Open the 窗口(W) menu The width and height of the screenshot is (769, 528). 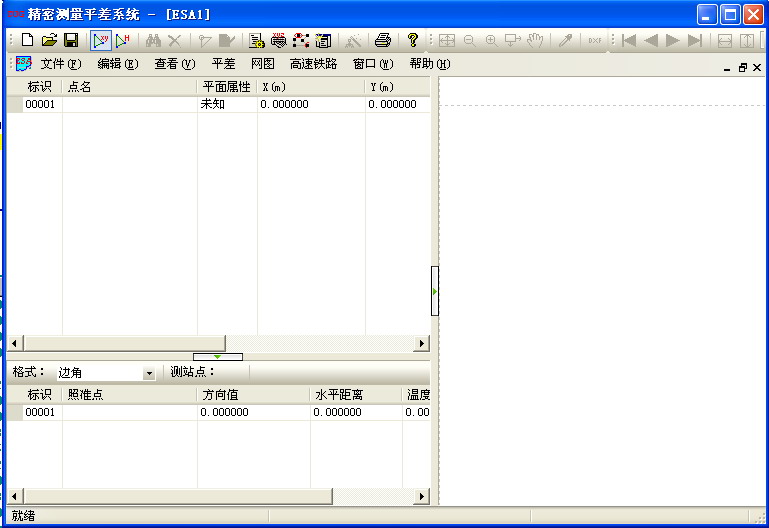click(373, 64)
